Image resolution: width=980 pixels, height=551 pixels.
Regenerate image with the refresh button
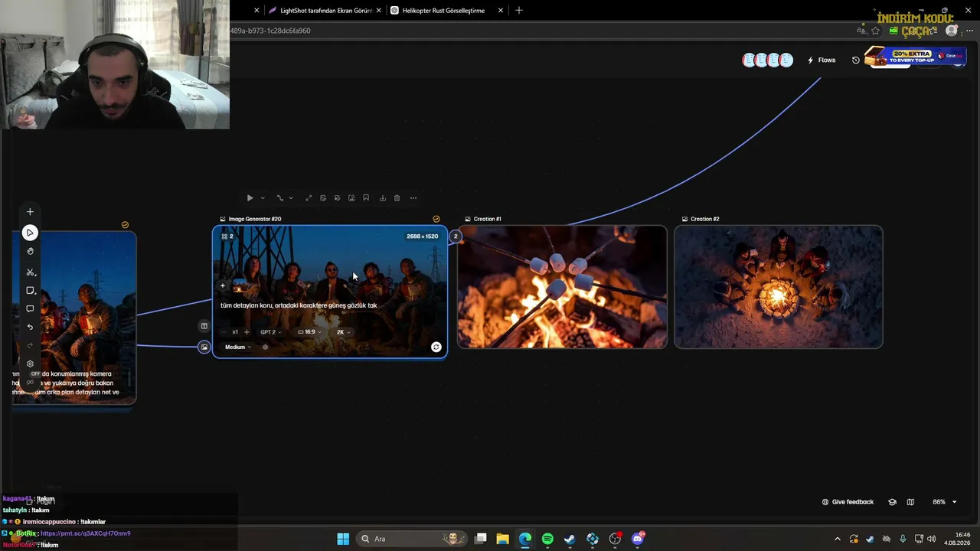click(436, 347)
